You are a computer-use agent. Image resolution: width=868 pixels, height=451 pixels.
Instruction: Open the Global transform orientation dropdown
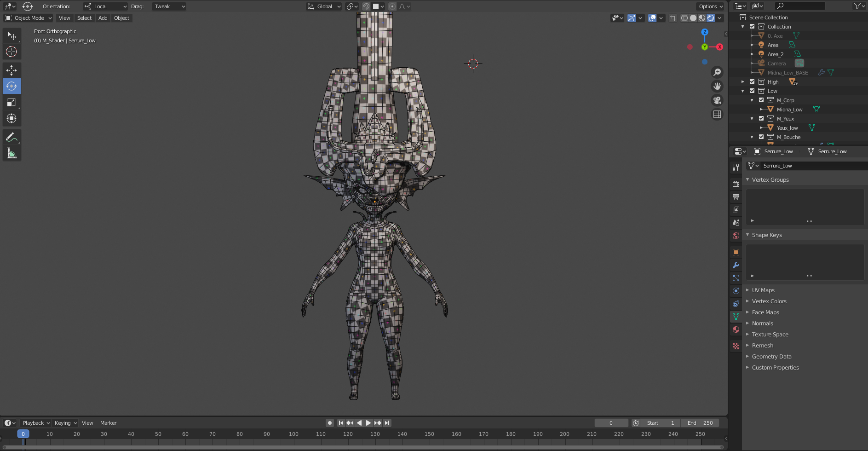pyautogui.click(x=324, y=6)
